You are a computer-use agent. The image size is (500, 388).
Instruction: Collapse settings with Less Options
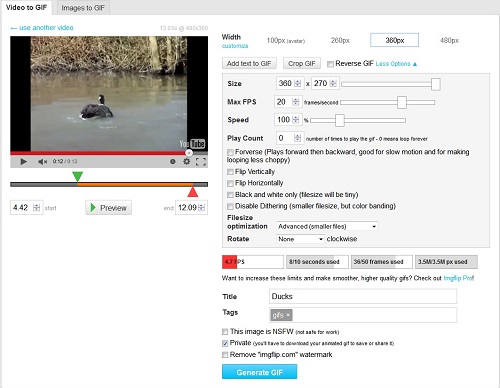[396, 64]
